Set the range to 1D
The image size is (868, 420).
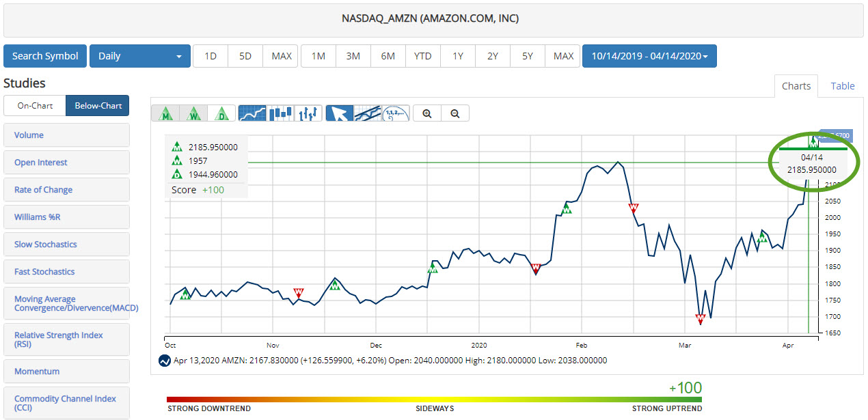click(211, 56)
